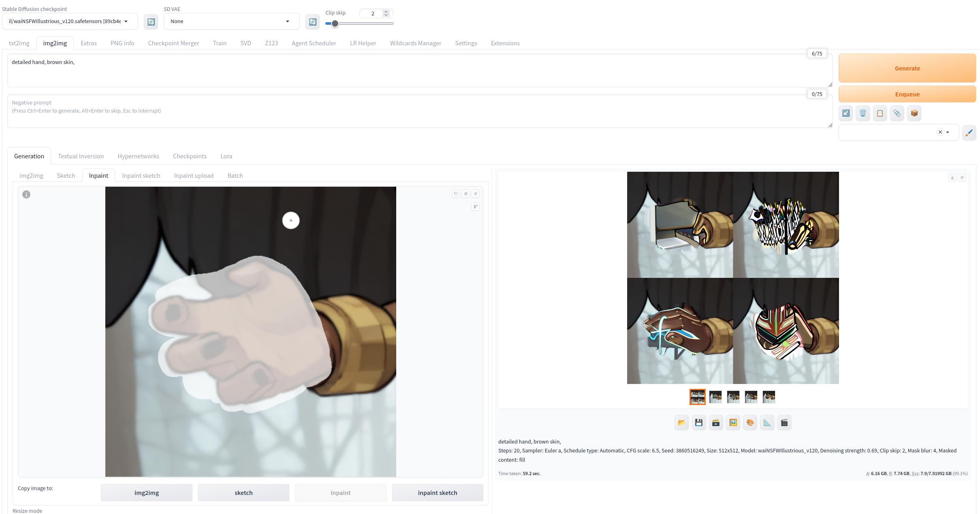Screen dimensions: 980x514
Task: Open the output images folder
Action: (x=681, y=422)
